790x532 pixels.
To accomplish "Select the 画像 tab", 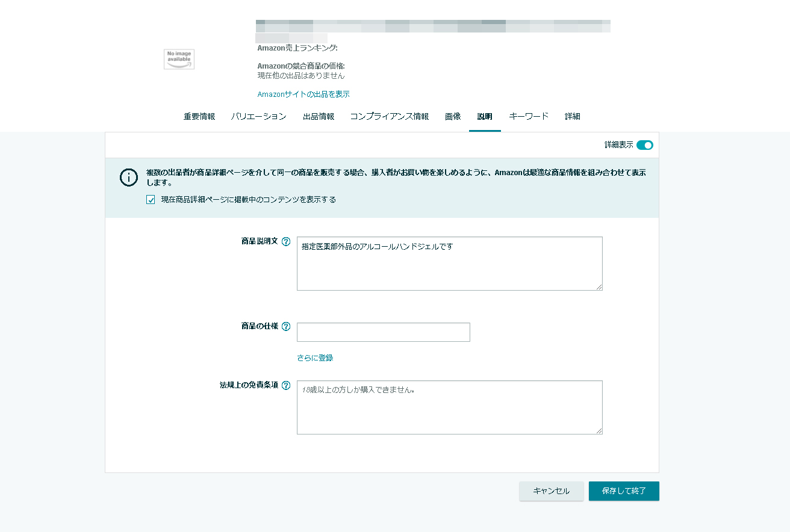I will point(453,117).
